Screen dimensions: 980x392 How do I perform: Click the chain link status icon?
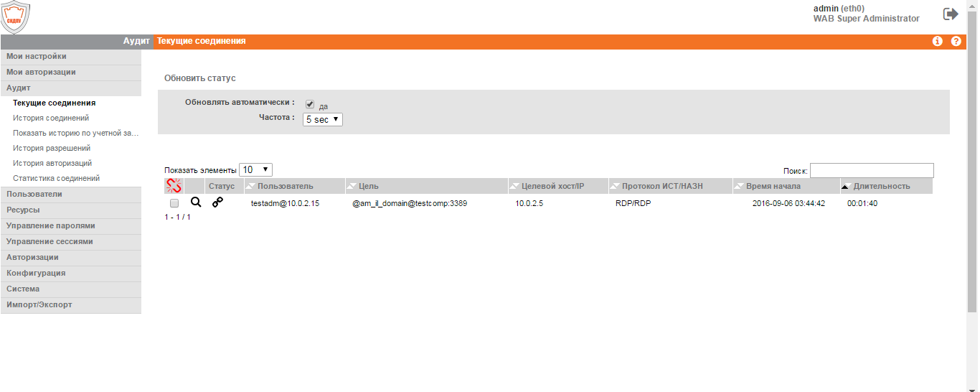tap(217, 202)
